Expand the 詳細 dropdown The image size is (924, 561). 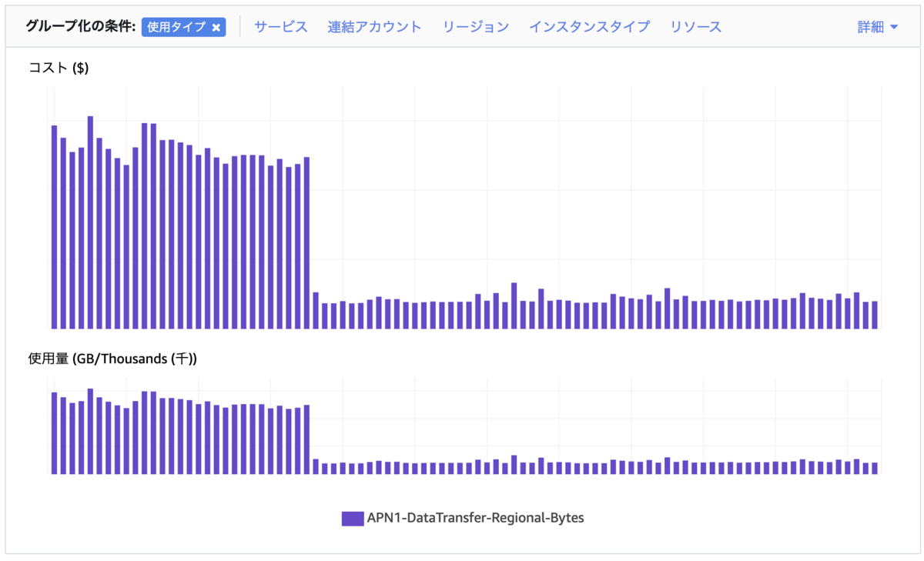click(878, 27)
